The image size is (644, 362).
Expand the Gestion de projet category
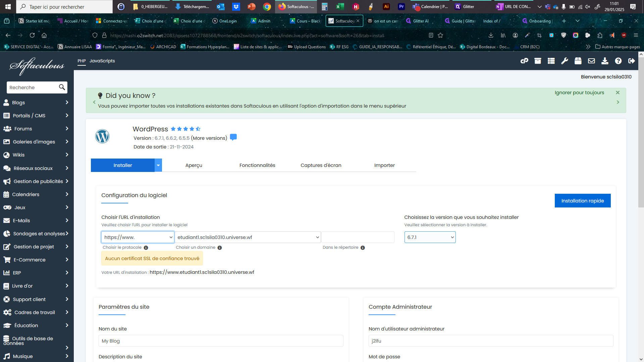pos(37,246)
